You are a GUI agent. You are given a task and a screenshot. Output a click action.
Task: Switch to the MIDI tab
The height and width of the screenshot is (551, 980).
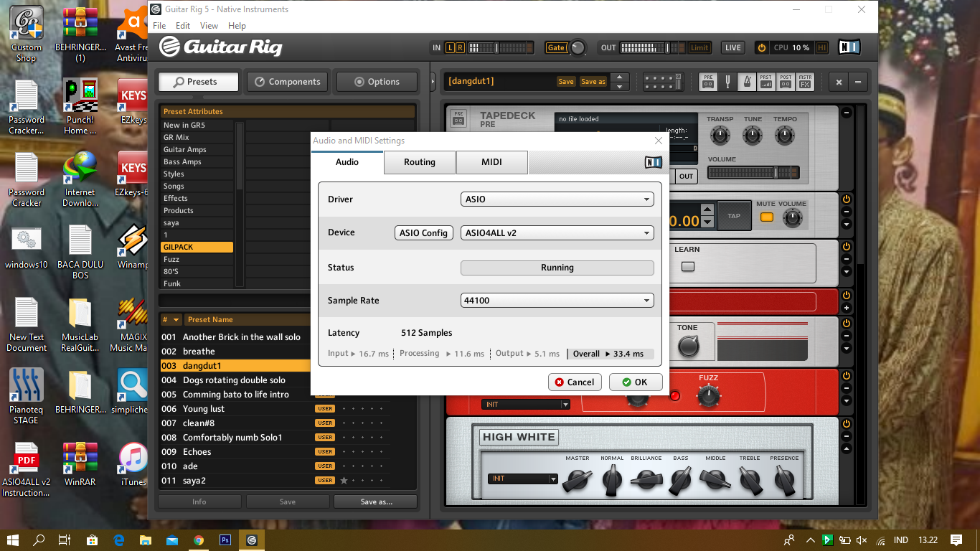[491, 162]
